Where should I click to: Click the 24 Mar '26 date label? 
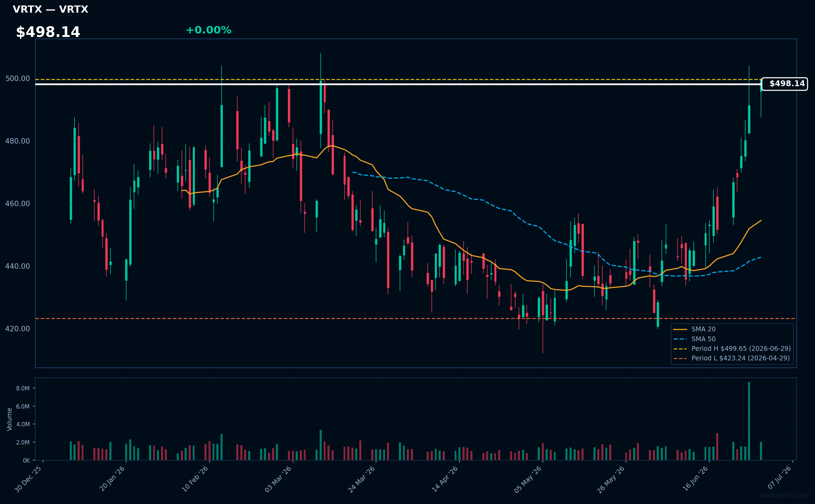click(x=362, y=479)
